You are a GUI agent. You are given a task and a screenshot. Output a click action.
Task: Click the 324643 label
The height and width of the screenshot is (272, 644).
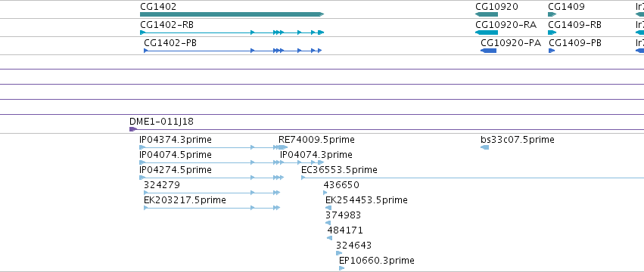pyautogui.click(x=353, y=246)
